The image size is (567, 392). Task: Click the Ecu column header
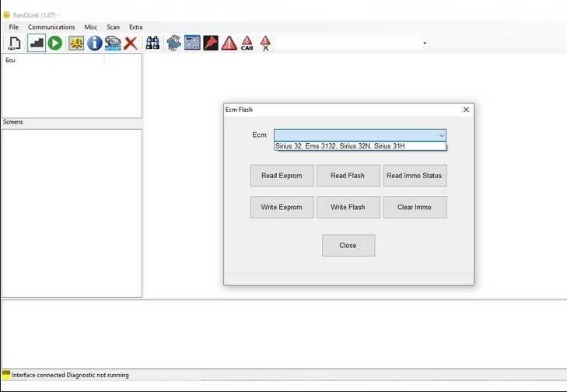[x=53, y=61]
